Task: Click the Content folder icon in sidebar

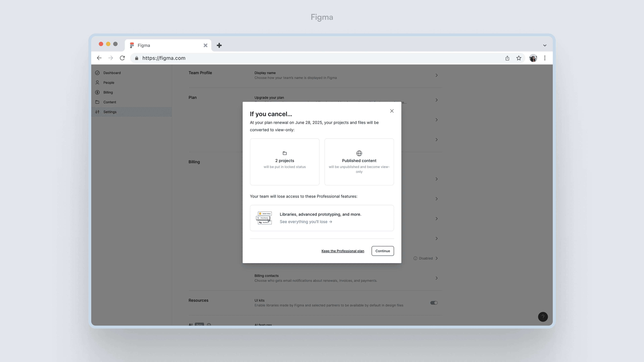Action: coord(97,102)
